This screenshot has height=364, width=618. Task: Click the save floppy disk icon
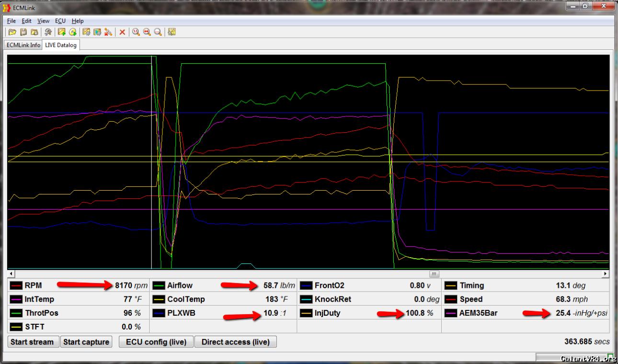23,32
